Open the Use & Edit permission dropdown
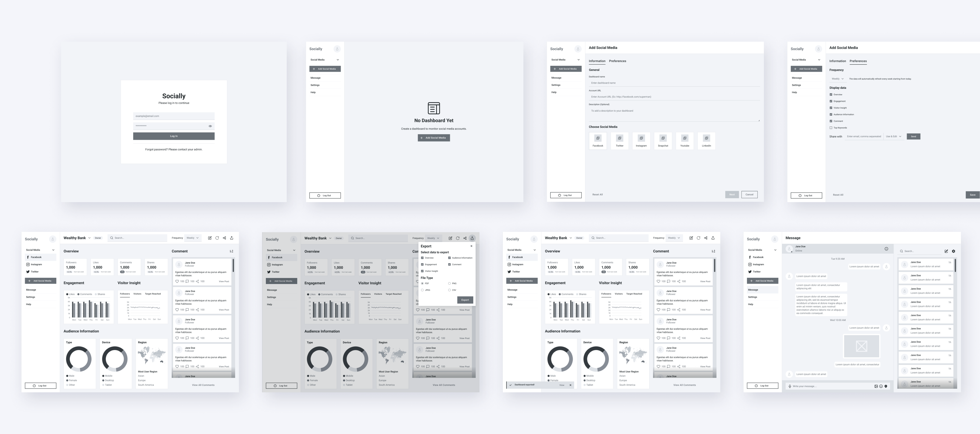The width and height of the screenshot is (980, 434). (893, 136)
